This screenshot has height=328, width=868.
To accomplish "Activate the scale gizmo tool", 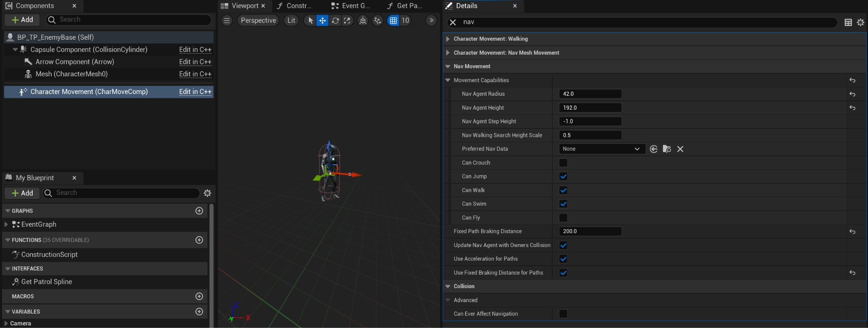I will coord(347,20).
